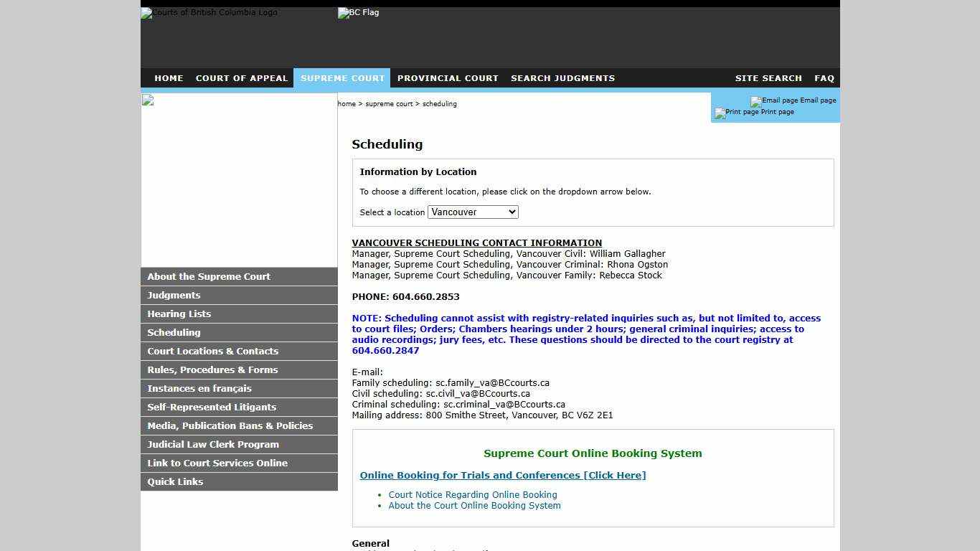Image resolution: width=980 pixels, height=551 pixels.
Task: Go to HOME from the navigation bar
Action: pos(169,78)
